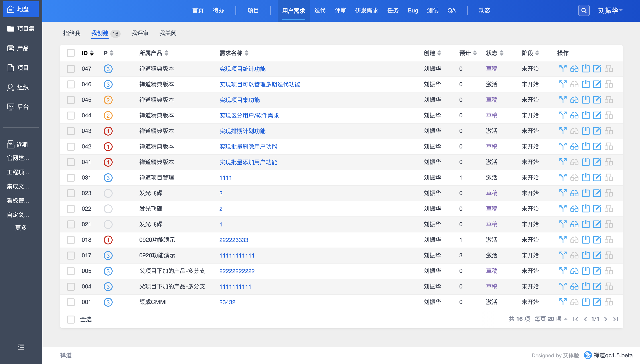The height and width of the screenshot is (364, 640).
Task: Click the branch icon for requirement 047
Action: 563,68
